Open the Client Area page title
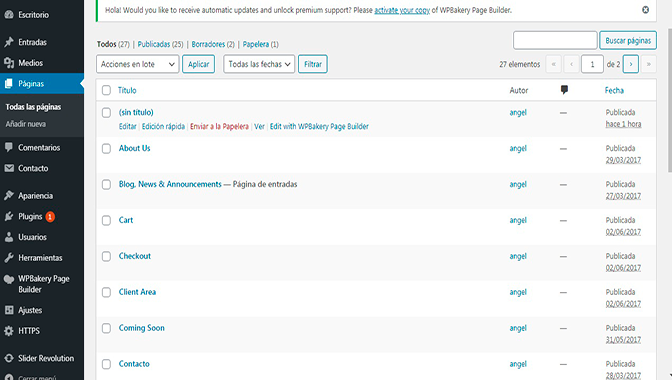 [x=137, y=292]
